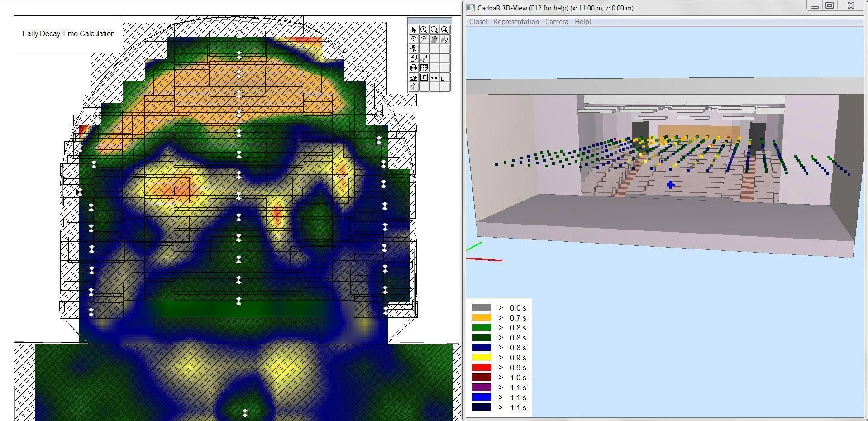The image size is (868, 421).
Task: Open the Representation menu
Action: [516, 22]
